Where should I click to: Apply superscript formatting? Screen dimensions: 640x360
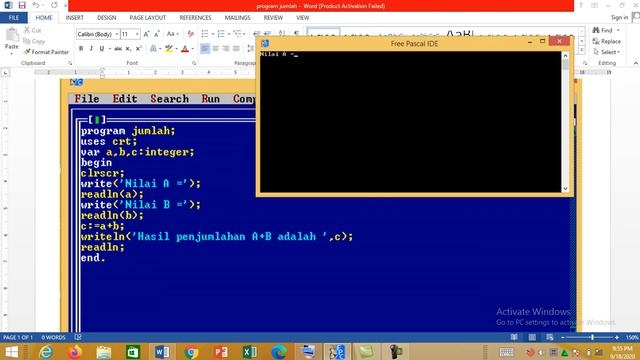[138, 49]
